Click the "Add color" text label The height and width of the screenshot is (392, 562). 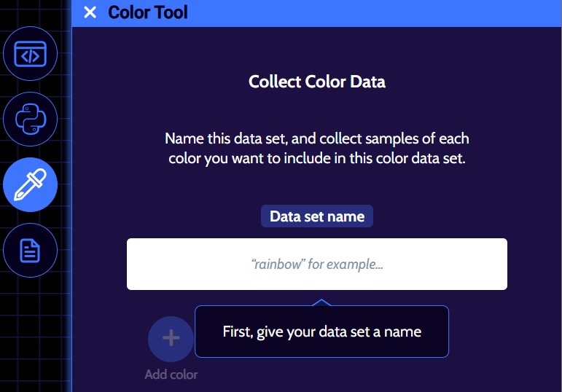(171, 375)
